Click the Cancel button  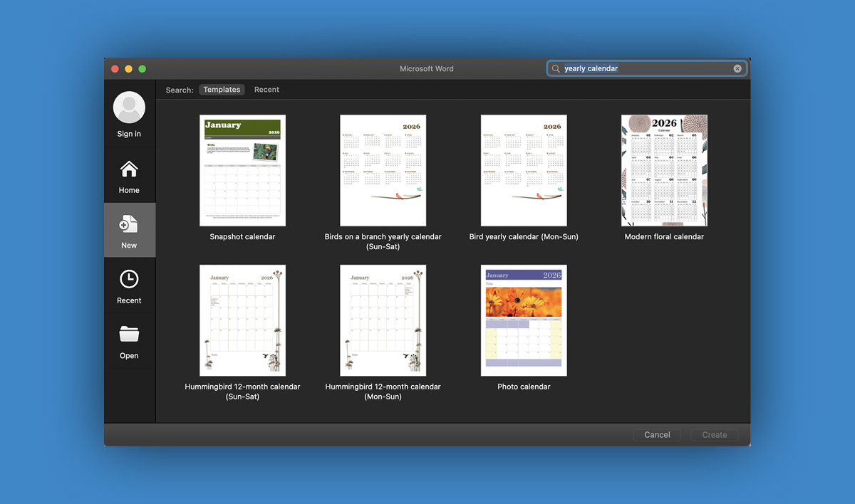(x=657, y=434)
